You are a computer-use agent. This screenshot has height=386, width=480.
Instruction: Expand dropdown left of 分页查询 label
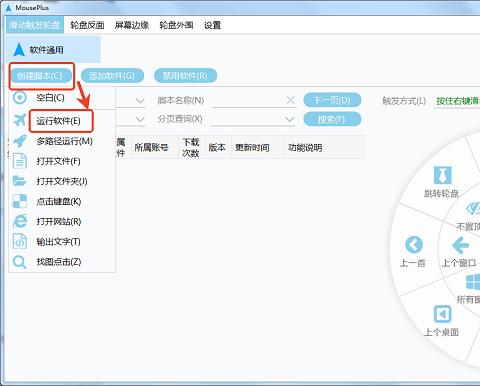pos(140,119)
